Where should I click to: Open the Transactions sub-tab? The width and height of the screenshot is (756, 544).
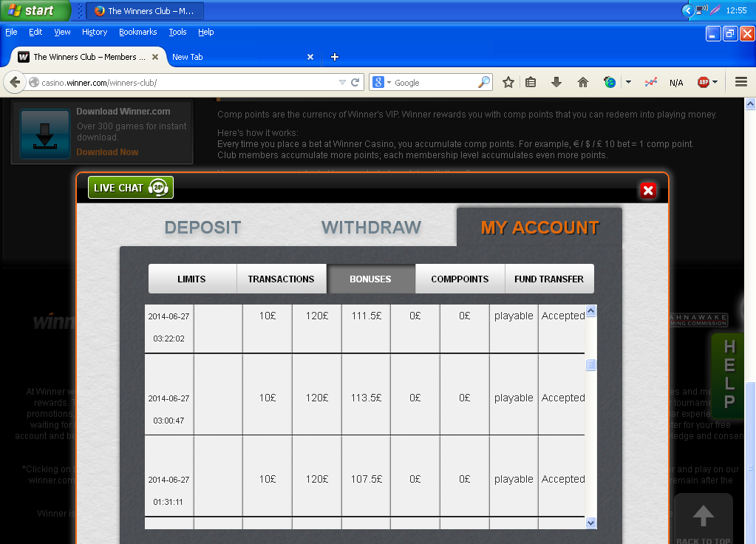pos(281,279)
